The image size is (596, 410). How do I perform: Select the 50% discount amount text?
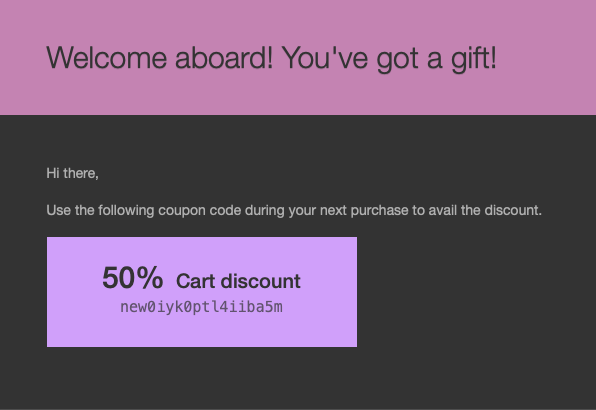pos(133,278)
